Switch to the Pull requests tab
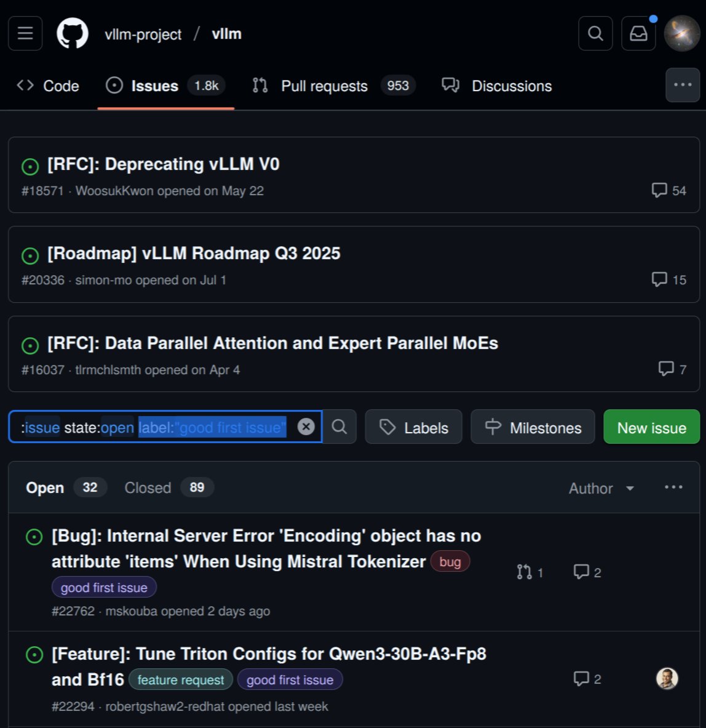 (333, 86)
